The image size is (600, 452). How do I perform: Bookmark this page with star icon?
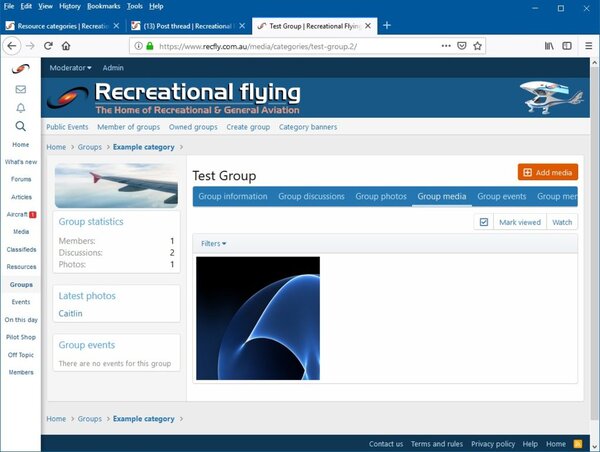tap(478, 46)
